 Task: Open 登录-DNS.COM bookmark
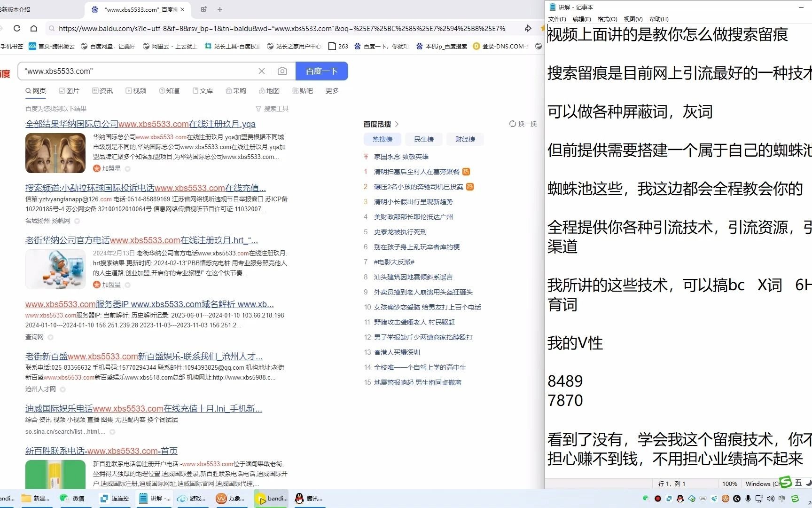click(x=500, y=46)
